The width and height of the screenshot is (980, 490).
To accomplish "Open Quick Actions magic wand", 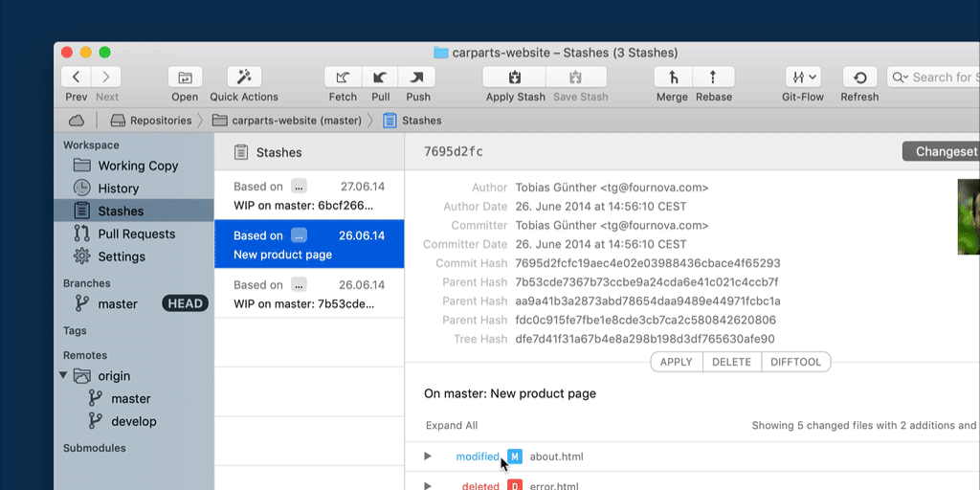I will [x=244, y=78].
